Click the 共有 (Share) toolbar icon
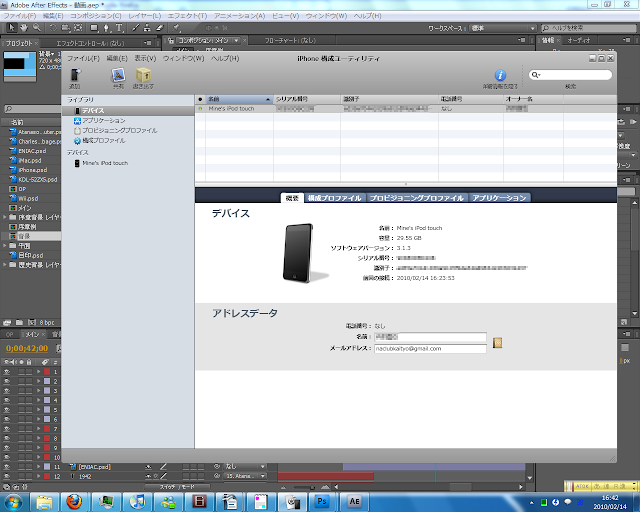The image size is (640, 512). [x=118, y=76]
